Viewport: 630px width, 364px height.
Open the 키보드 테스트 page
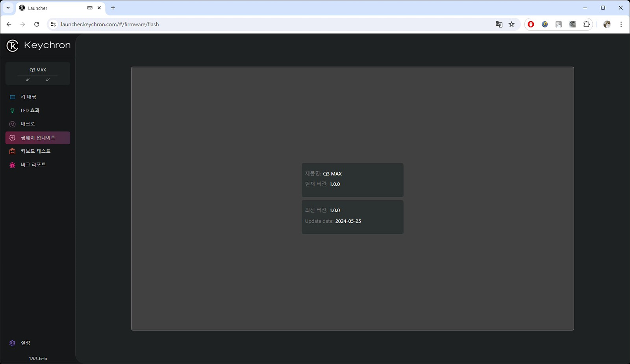pyautogui.click(x=38, y=151)
